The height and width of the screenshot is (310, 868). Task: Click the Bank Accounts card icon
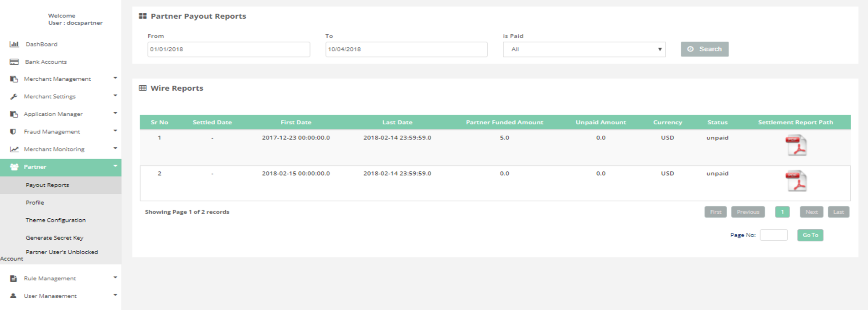pos(14,62)
